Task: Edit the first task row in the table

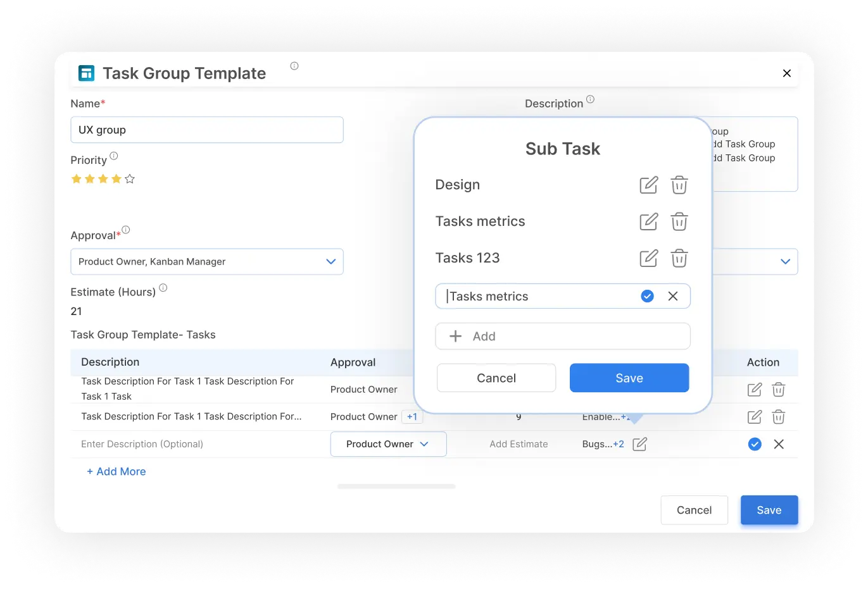Action: [x=754, y=390]
